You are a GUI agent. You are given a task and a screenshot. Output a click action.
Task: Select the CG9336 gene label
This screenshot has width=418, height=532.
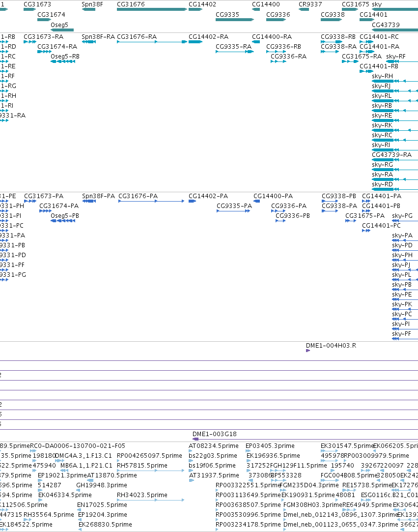pyautogui.click(x=279, y=15)
